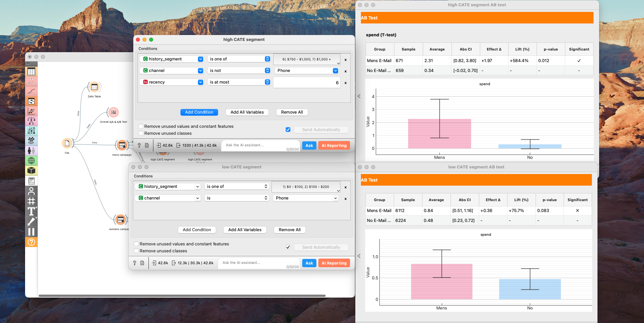644x323 pixels.
Task: Click the recency value field showing 6
Action: [x=306, y=83]
